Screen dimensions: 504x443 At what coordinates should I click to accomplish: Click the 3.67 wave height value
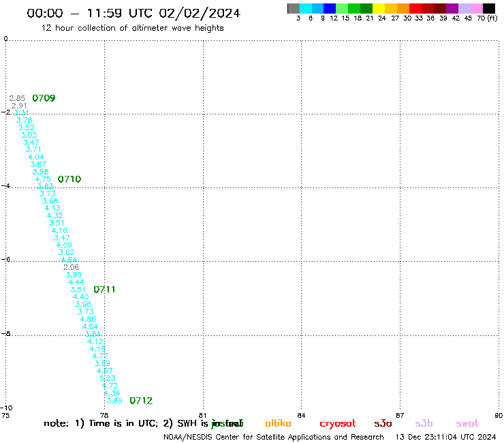[38, 164]
